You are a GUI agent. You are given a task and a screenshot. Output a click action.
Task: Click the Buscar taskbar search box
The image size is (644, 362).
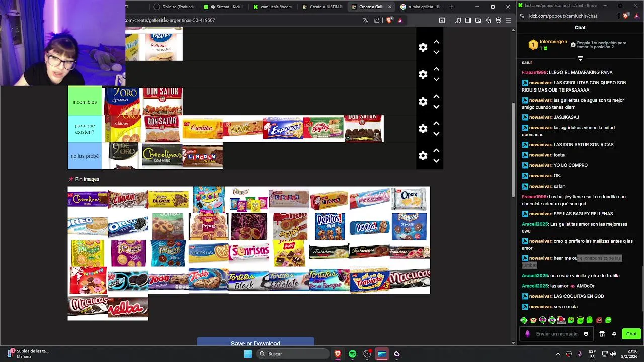click(292, 354)
